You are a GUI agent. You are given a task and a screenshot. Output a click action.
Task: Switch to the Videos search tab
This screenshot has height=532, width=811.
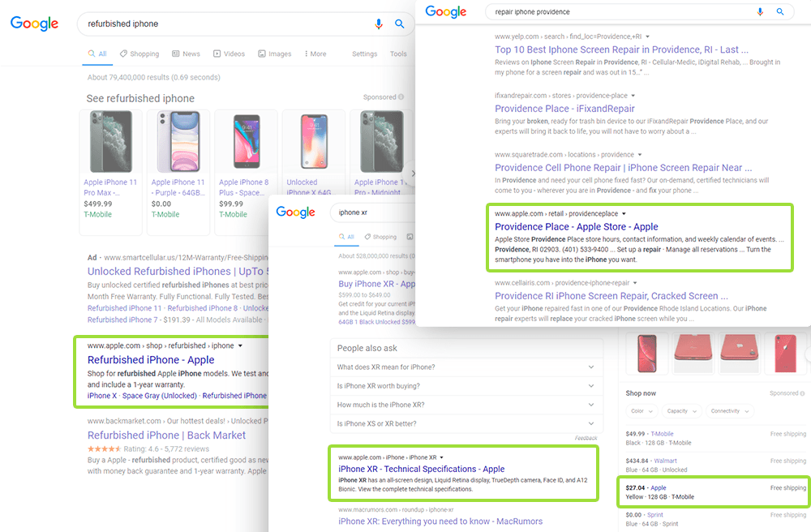point(230,54)
